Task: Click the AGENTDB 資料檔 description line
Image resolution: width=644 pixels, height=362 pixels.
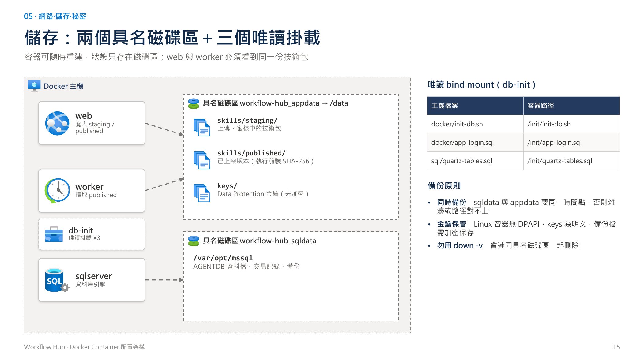Action: coord(246,266)
